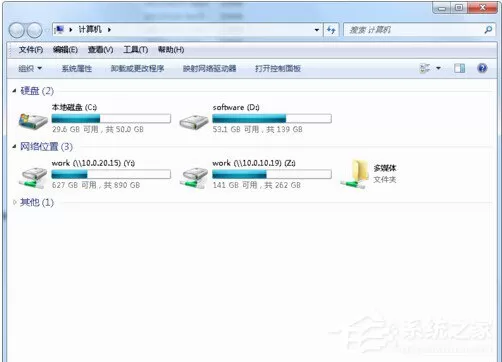Image resolution: width=502 pixels, height=362 pixels.
Task: Click the 映射网络驱动器 button
Action: [209, 68]
